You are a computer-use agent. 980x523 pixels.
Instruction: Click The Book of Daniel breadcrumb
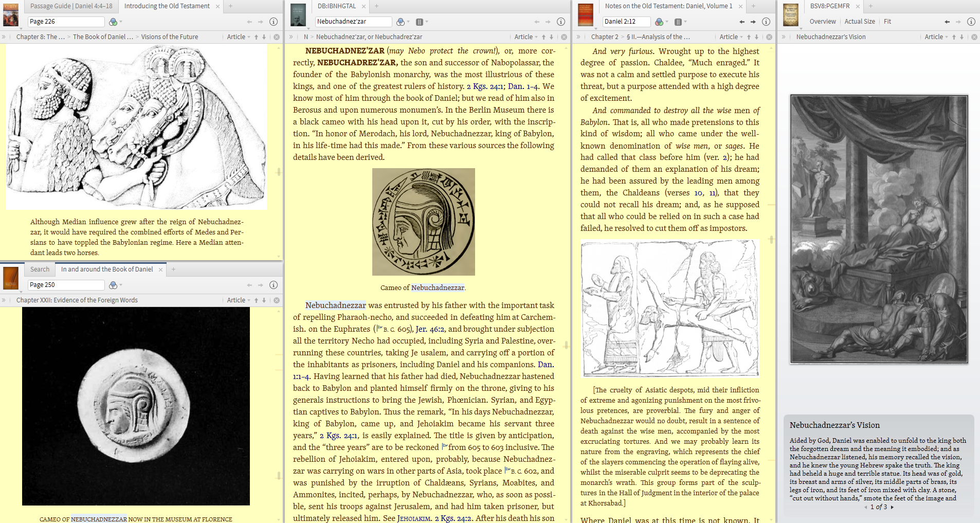[x=103, y=37]
